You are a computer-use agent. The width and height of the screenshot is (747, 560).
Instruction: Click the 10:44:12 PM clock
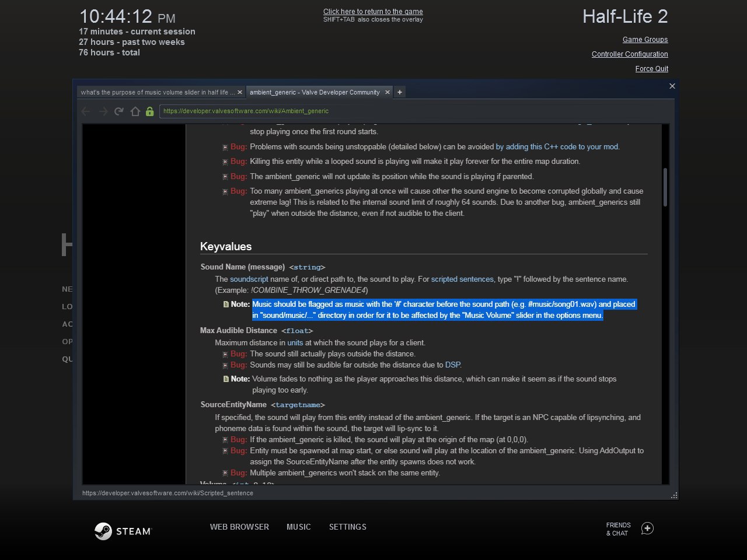pyautogui.click(x=127, y=16)
